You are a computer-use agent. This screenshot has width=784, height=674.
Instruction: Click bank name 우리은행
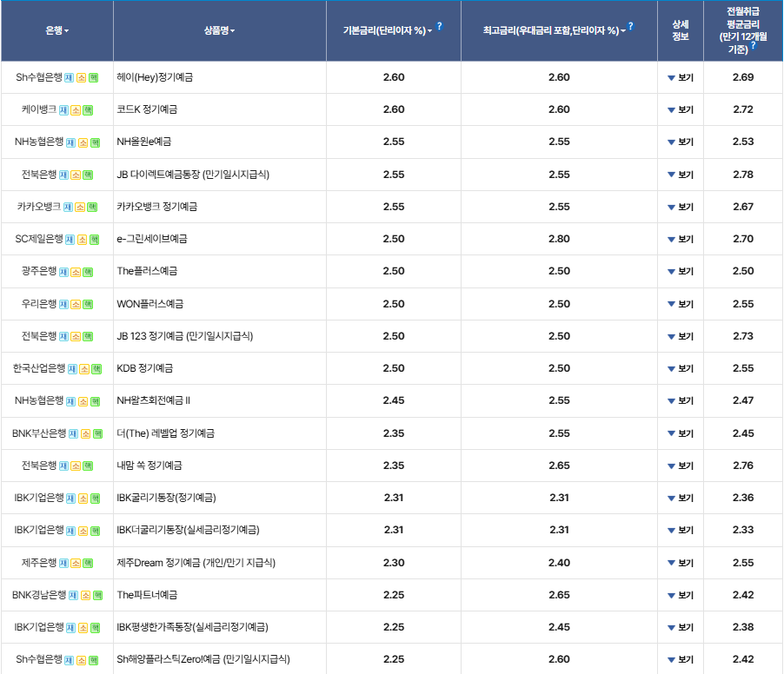click(x=39, y=304)
